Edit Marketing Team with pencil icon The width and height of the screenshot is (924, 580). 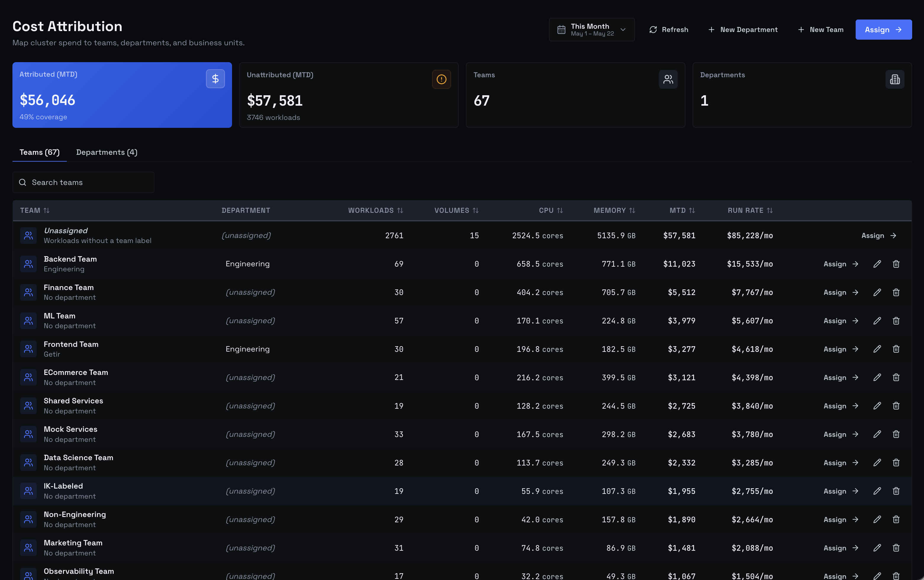pos(877,548)
